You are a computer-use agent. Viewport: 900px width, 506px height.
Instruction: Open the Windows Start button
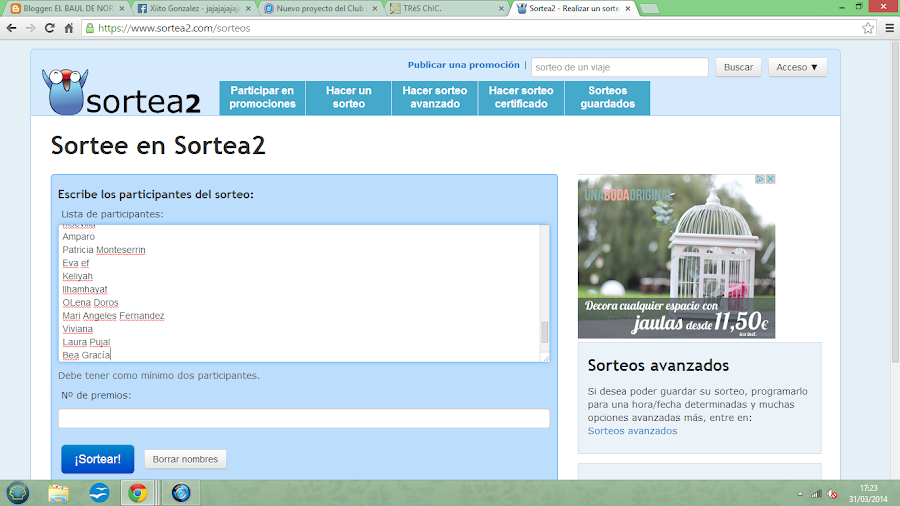(x=18, y=493)
